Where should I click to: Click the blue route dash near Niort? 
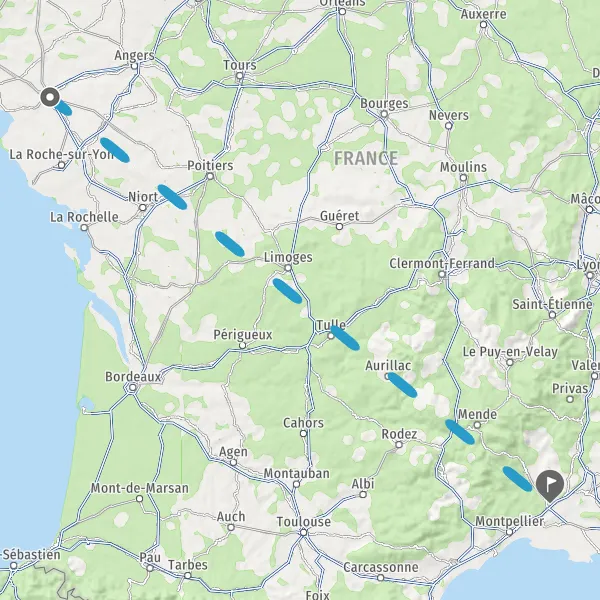172,197
